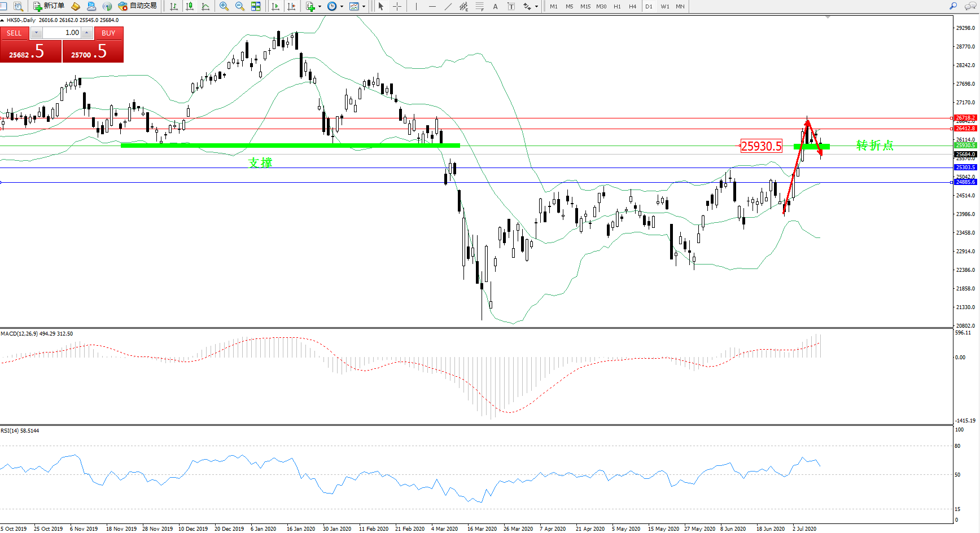This screenshot has width=980, height=533.
Task: Click the tile windows icon
Action: coord(256,6)
